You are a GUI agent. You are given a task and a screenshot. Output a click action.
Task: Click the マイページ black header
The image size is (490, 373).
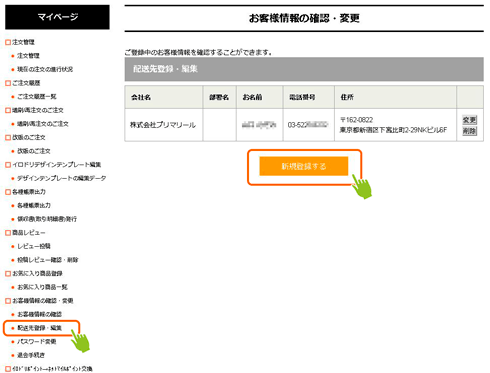[x=57, y=17]
